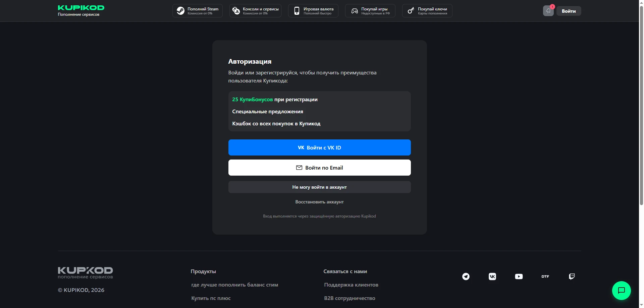Open the Покупай игры section

(x=370, y=11)
